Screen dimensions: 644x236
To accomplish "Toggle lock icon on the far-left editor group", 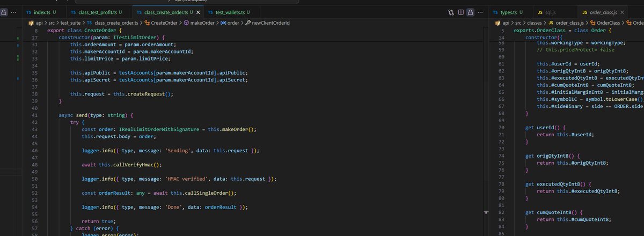I will click(x=3, y=12).
